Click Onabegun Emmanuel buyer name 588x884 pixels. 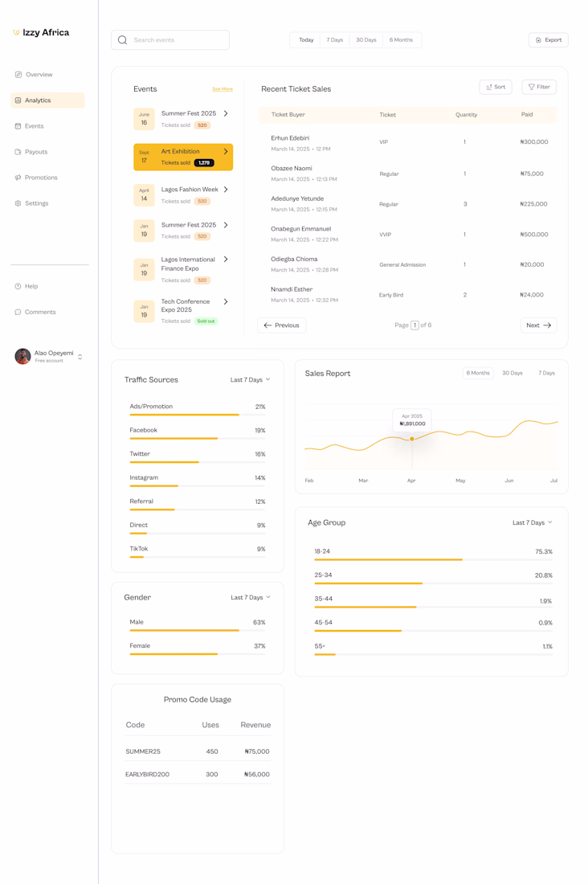301,229
